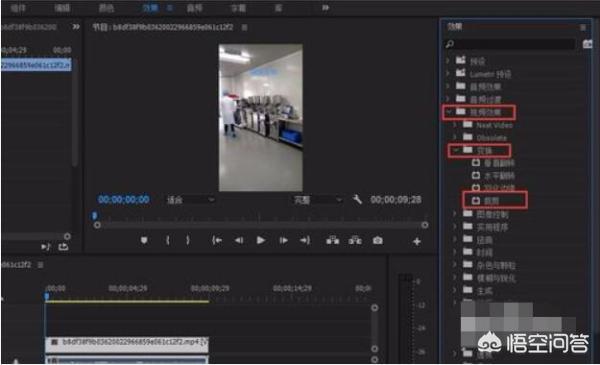Expand the 图像控制 folder
Screen dimensions: 600x365
455,214
